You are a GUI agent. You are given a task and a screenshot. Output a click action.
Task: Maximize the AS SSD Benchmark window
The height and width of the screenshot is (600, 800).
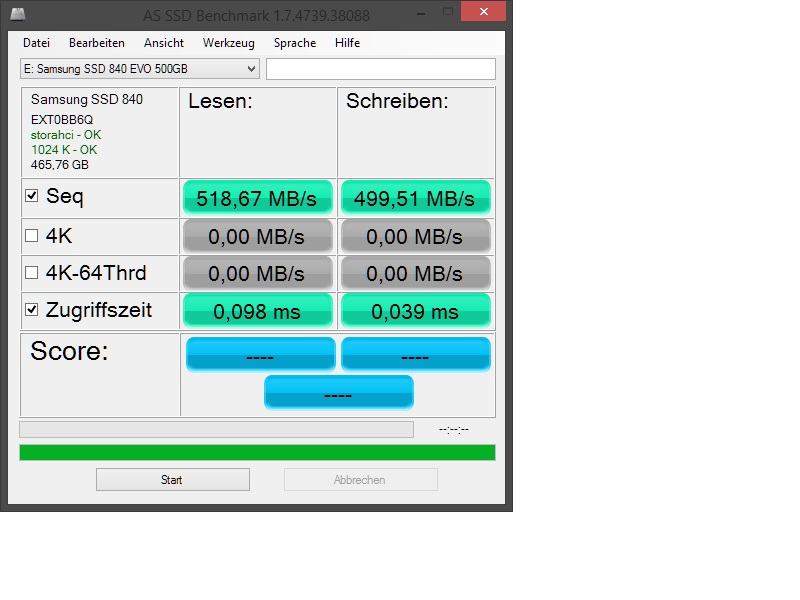(447, 12)
